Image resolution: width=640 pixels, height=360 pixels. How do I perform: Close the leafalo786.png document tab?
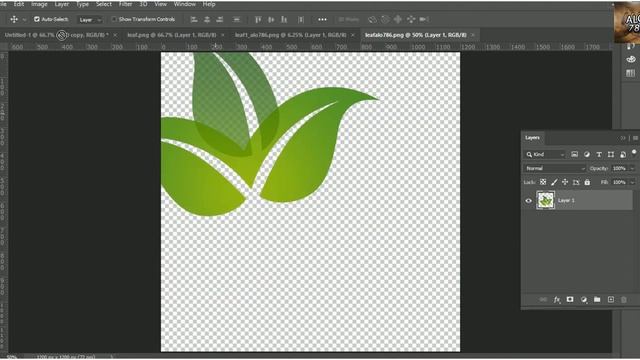point(473,35)
